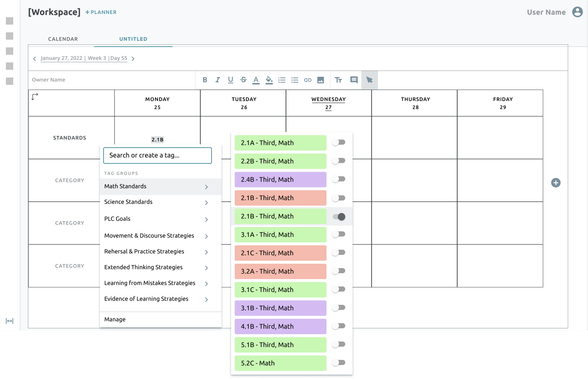Turn off the green 2.1B tag toggle

(339, 217)
